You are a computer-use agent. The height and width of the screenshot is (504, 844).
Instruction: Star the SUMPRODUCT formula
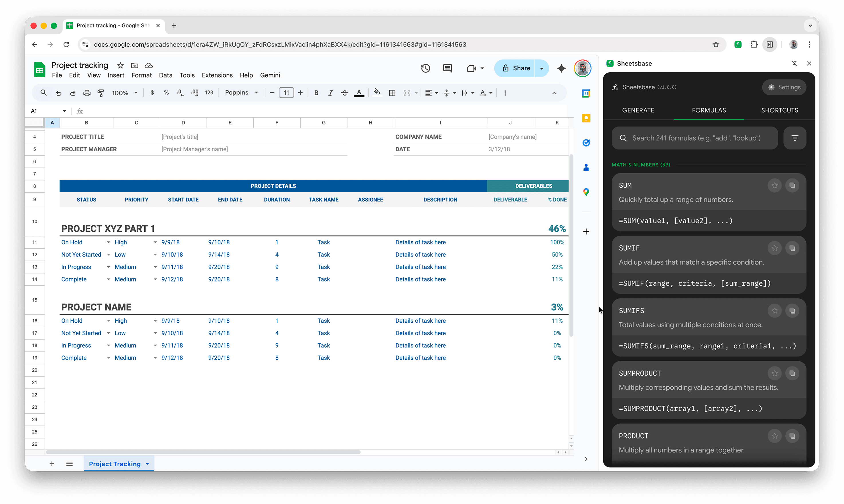tap(775, 373)
